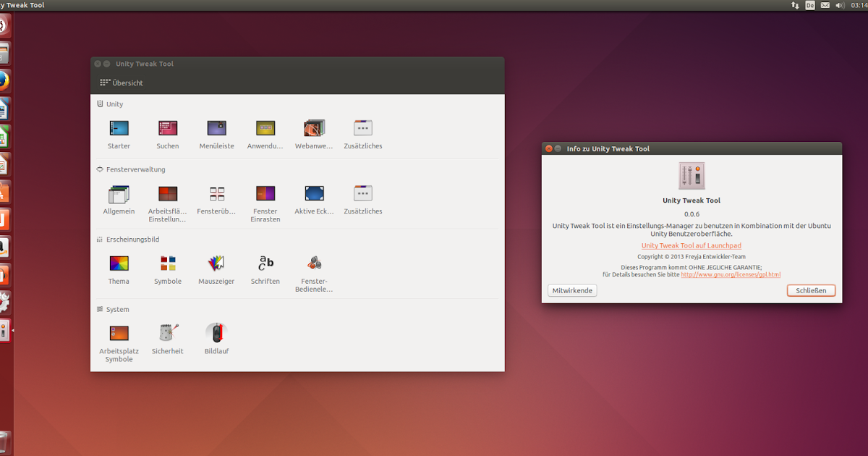Viewport: 868px width, 456px height.
Task: Open the Starter settings icon
Action: pyautogui.click(x=119, y=128)
